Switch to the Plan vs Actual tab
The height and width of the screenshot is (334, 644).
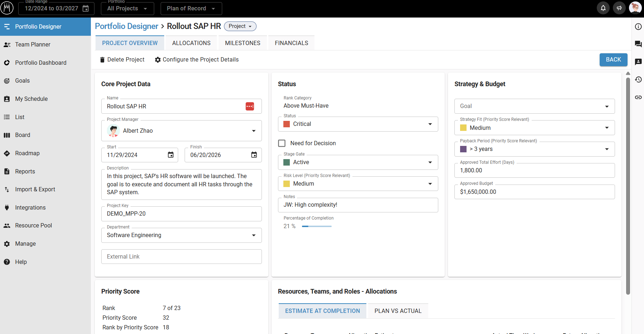point(398,311)
